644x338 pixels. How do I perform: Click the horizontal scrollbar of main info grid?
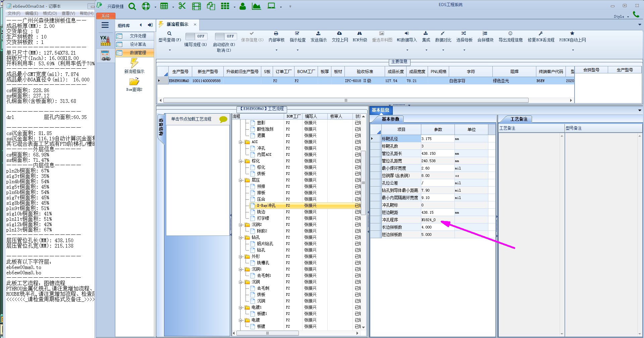346,100
